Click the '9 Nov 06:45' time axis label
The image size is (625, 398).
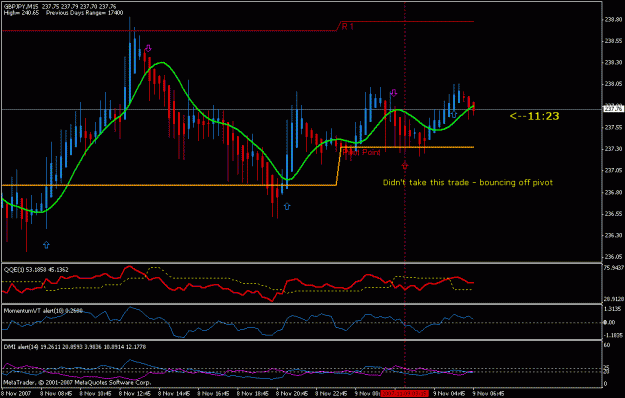[x=489, y=394]
